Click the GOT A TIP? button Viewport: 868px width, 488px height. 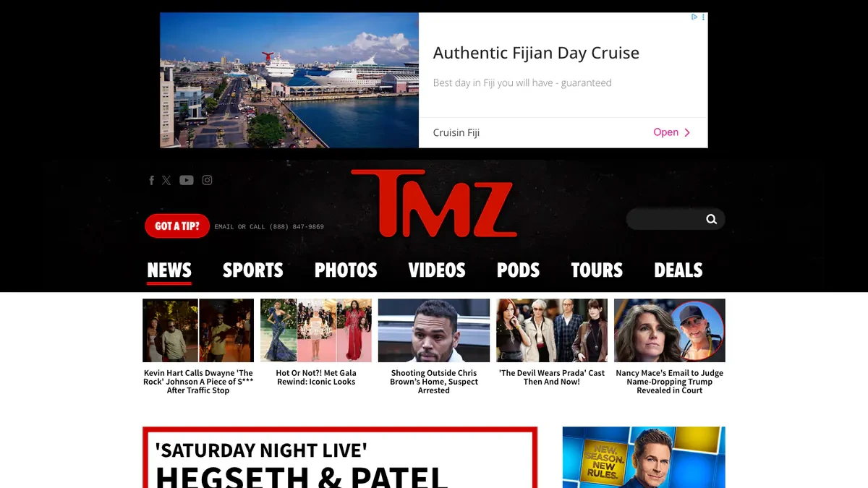pyautogui.click(x=177, y=226)
